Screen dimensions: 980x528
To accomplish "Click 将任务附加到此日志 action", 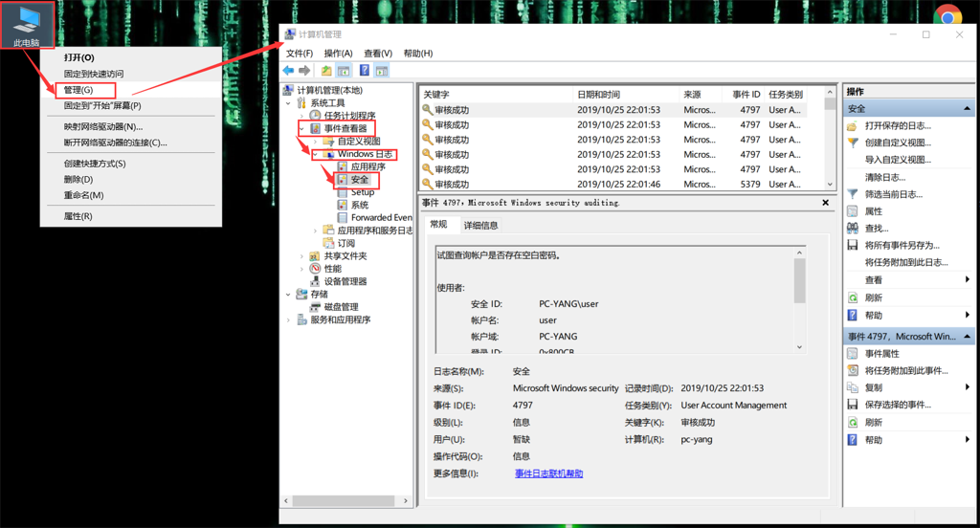I will coord(906,262).
